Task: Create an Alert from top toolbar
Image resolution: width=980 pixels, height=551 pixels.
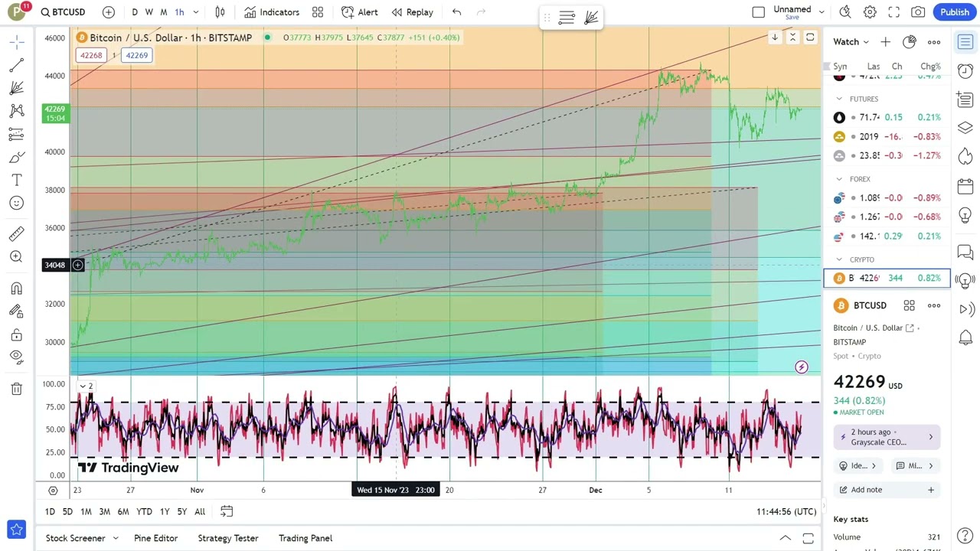Action: tap(359, 12)
